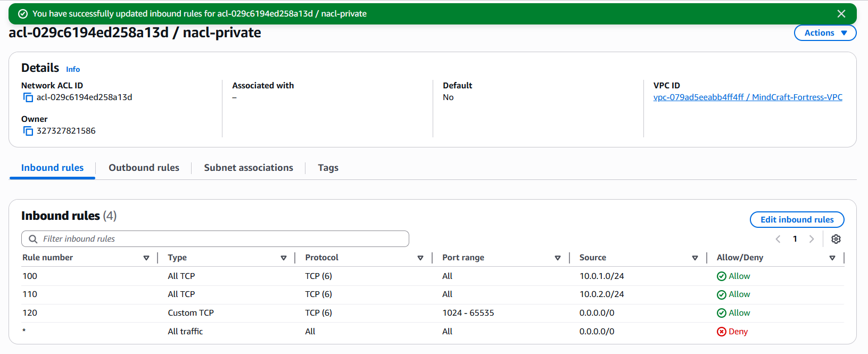Sort rules by Port range arrow
The height and width of the screenshot is (354, 868).
[x=558, y=258]
